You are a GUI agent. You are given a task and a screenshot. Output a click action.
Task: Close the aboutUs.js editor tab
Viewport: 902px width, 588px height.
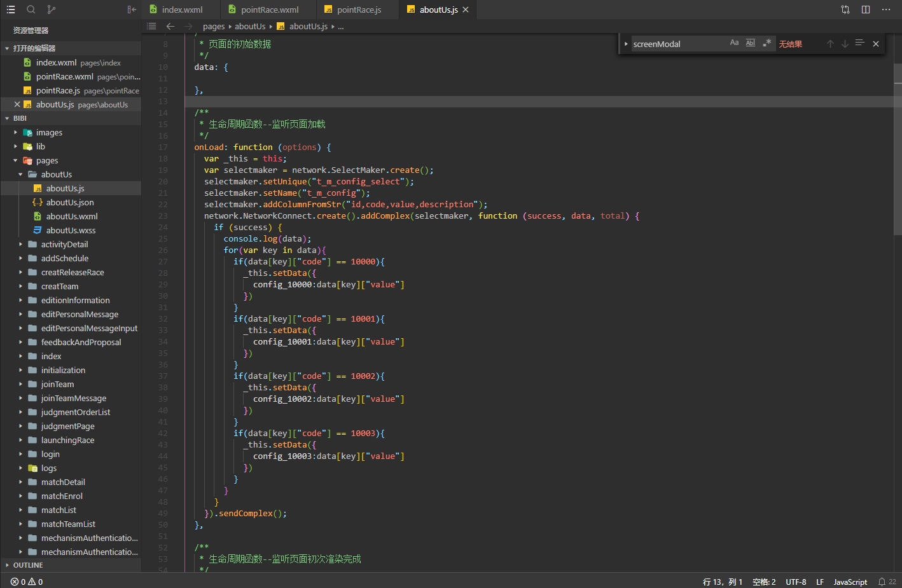466,10
